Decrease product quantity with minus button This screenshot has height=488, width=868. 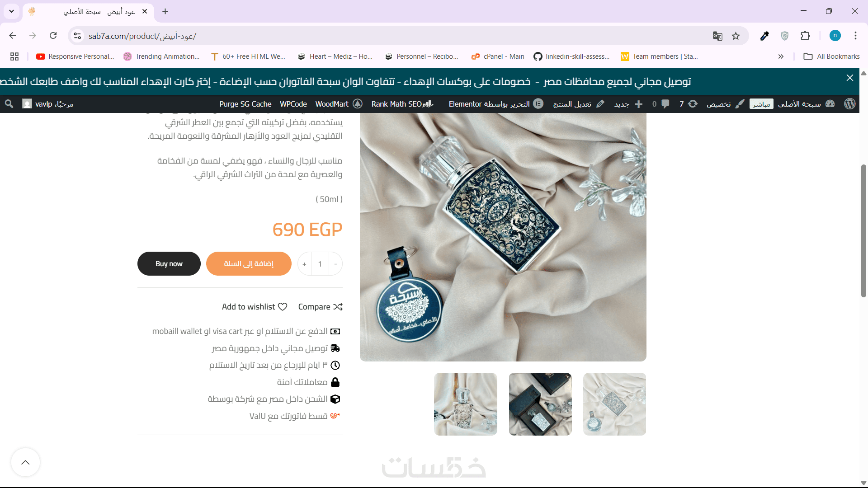pyautogui.click(x=335, y=264)
